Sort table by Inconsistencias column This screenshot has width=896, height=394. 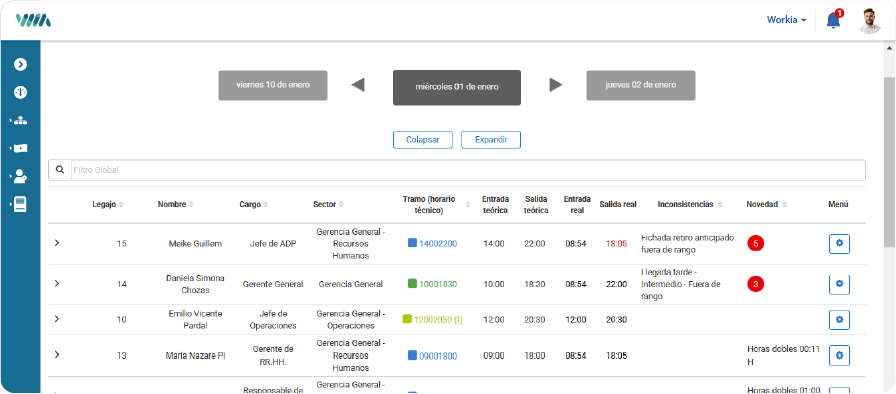coord(690,204)
